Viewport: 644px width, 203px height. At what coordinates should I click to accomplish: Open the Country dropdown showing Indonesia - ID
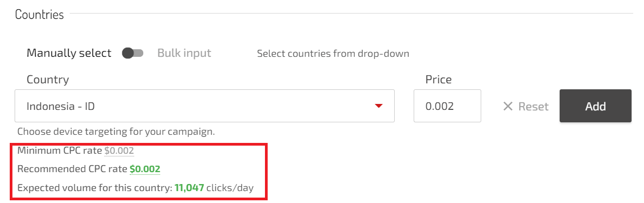[x=204, y=106]
